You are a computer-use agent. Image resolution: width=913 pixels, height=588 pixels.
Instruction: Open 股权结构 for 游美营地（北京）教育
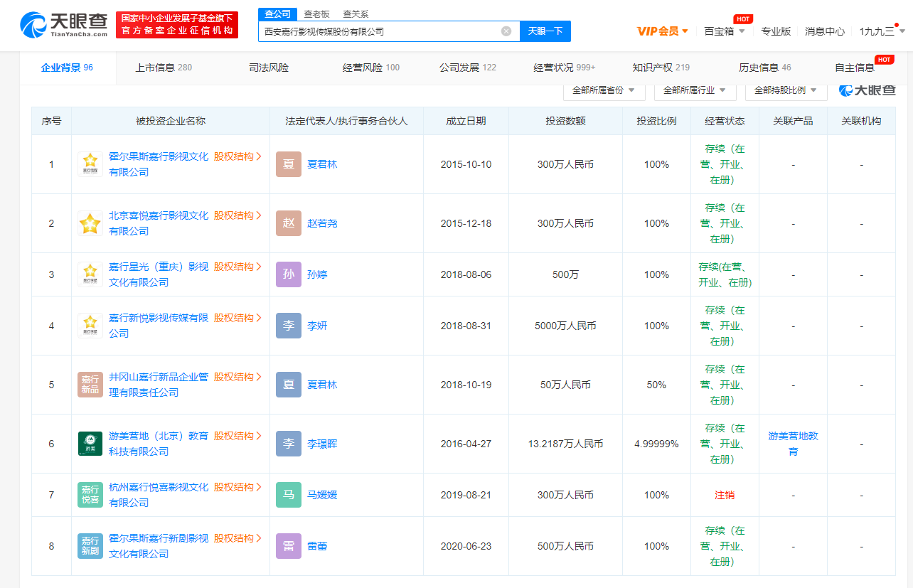click(x=238, y=436)
